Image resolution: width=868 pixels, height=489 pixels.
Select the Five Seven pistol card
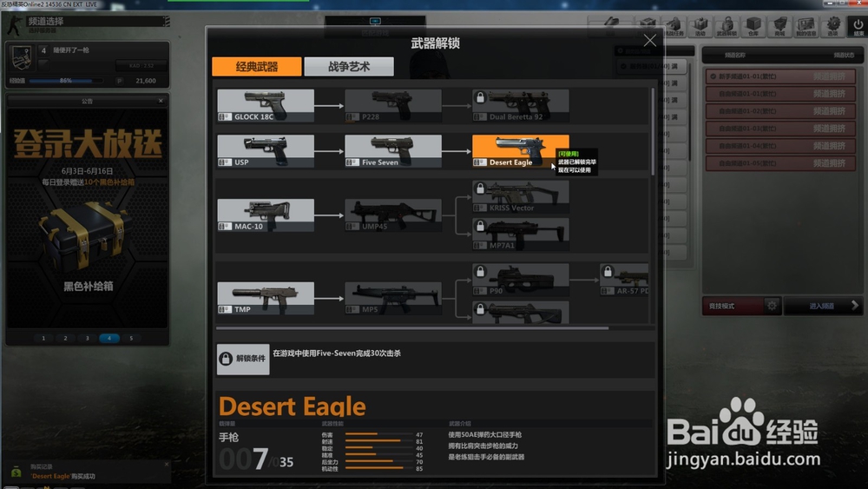coord(393,150)
